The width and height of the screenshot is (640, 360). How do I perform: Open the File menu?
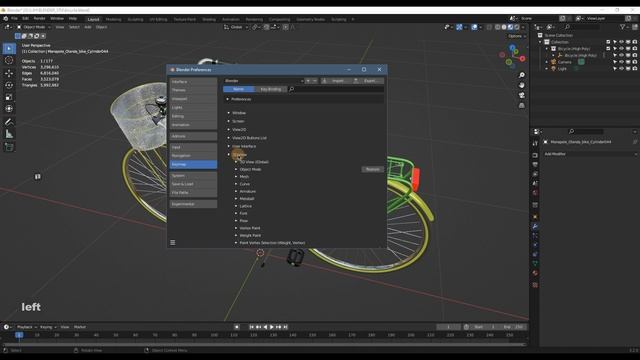pos(14,19)
